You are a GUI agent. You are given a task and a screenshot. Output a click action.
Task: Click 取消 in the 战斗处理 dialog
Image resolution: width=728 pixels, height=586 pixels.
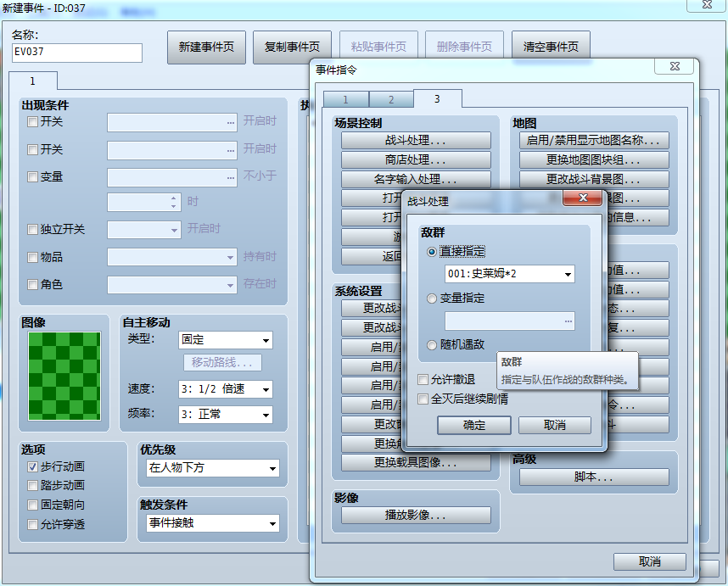click(x=554, y=425)
